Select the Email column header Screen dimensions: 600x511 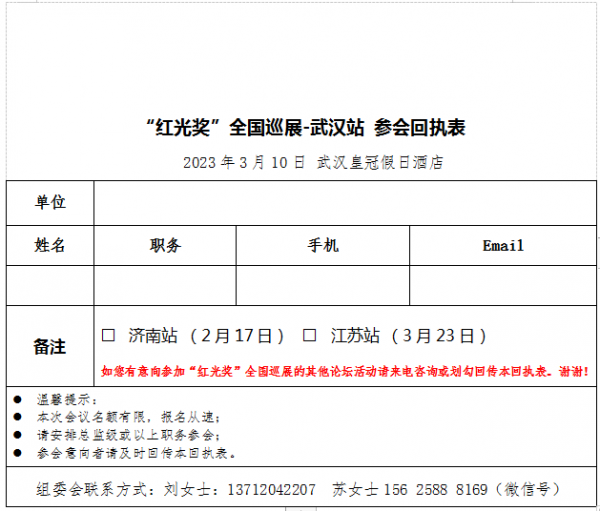(x=502, y=245)
